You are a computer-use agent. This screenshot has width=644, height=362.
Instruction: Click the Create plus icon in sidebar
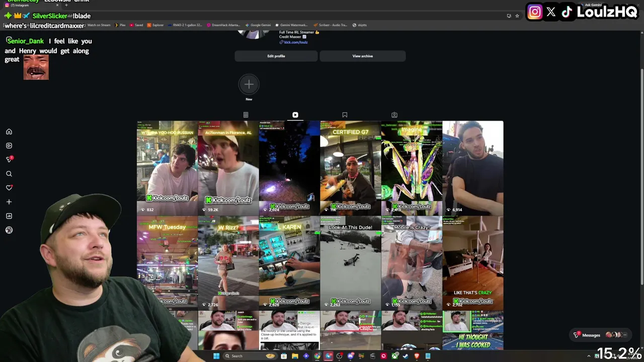(9, 202)
